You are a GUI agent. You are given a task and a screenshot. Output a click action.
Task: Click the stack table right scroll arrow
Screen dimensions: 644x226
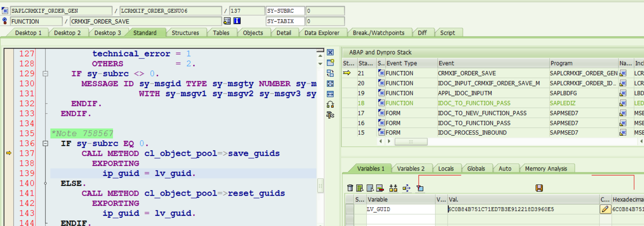pyautogui.click(x=389, y=141)
